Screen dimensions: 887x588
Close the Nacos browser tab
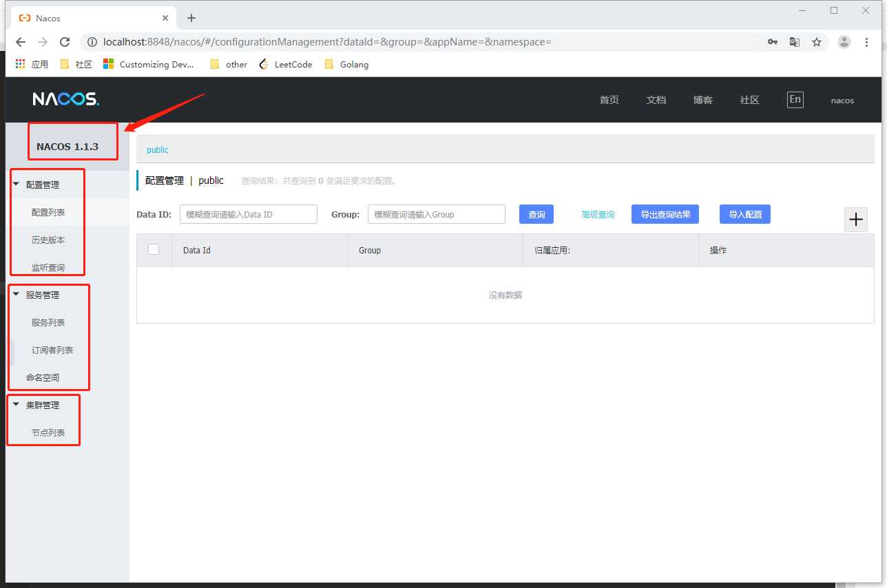point(165,18)
